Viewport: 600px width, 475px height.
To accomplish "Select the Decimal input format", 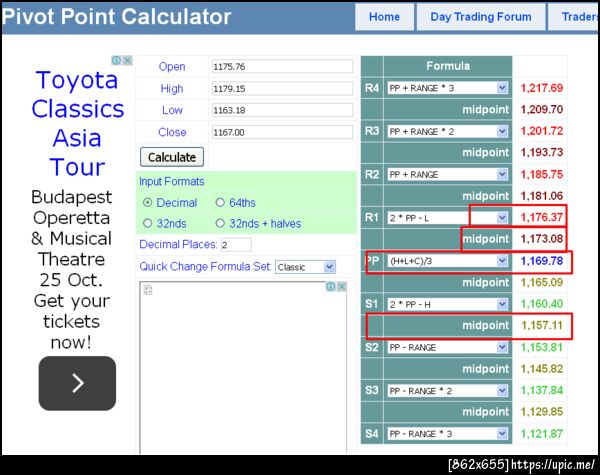I will 147,202.
